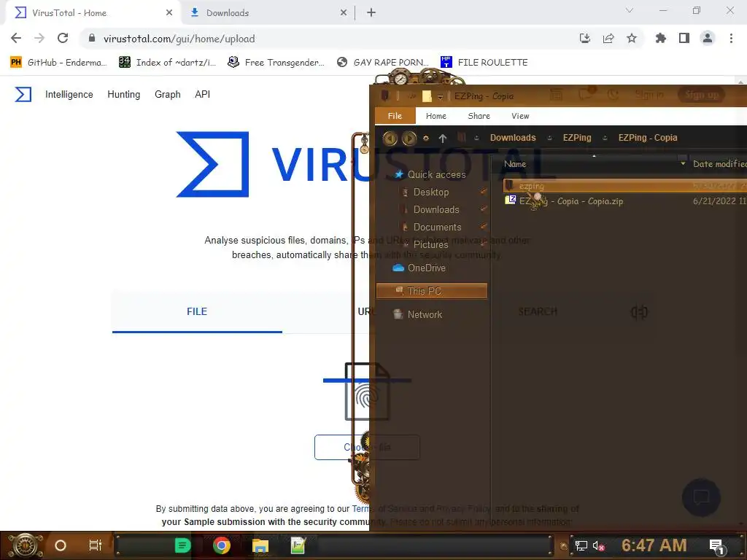This screenshot has height=560, width=747.
Task: Open Explorer quick access toolbar dropdown
Action: tap(440, 97)
